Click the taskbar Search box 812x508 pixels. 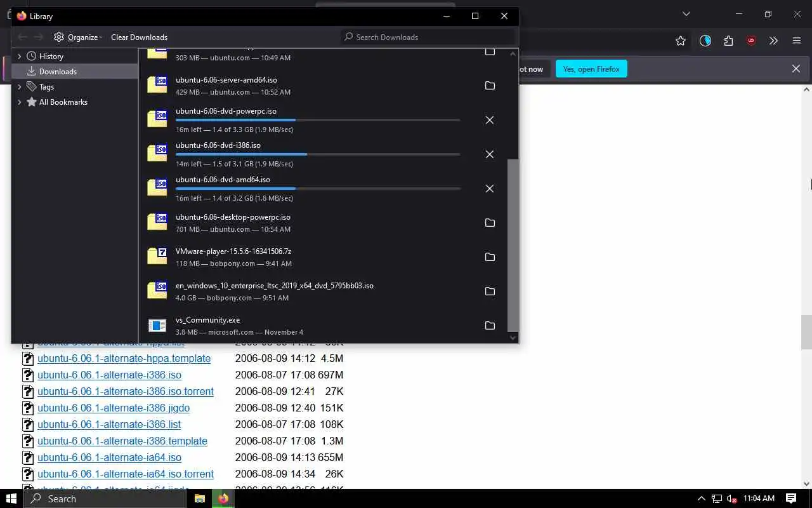click(105, 498)
